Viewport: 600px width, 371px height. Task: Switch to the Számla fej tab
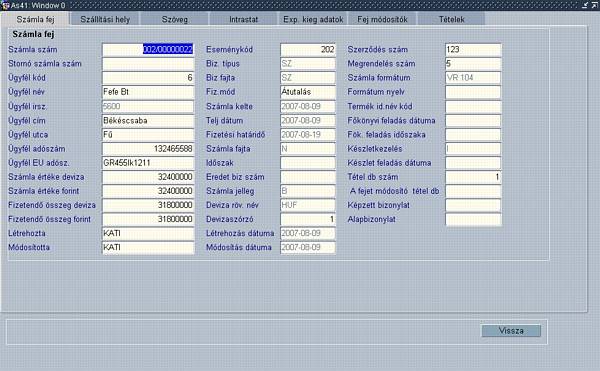click(35, 19)
